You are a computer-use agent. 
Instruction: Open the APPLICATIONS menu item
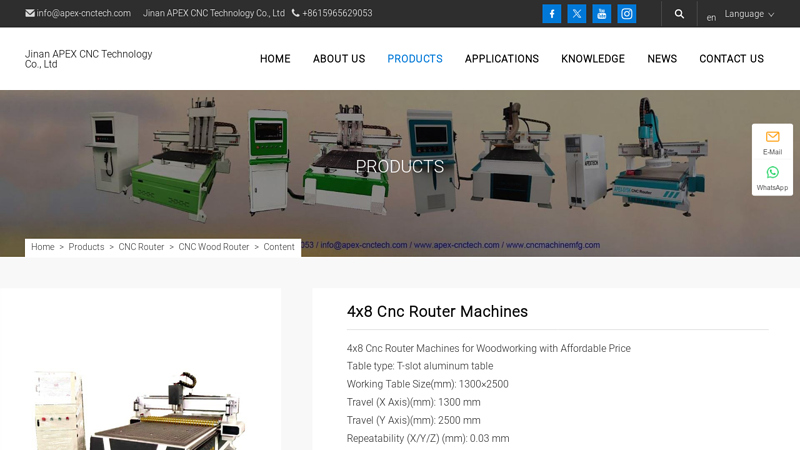[x=502, y=59]
